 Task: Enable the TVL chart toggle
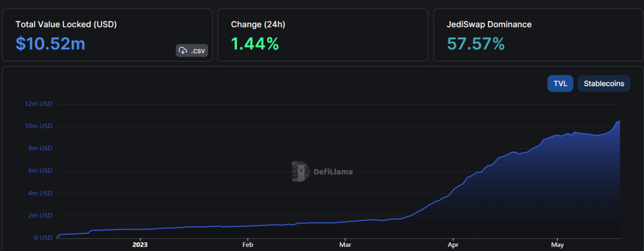click(560, 84)
